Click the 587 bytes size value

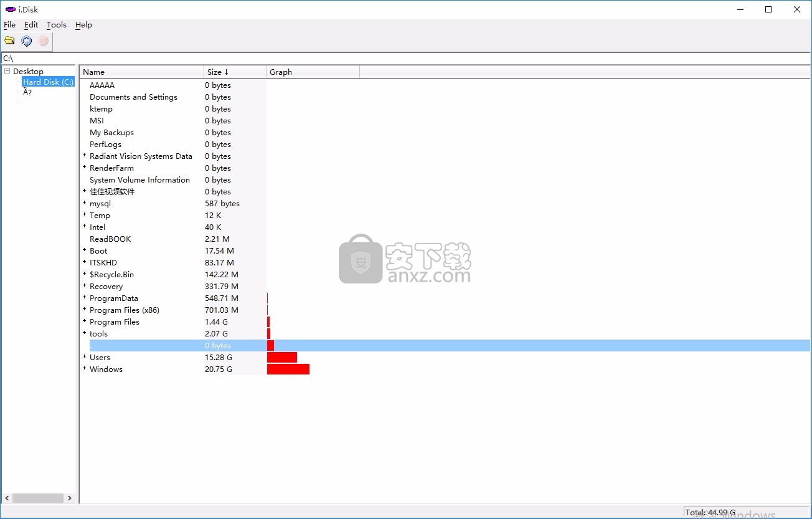click(222, 204)
